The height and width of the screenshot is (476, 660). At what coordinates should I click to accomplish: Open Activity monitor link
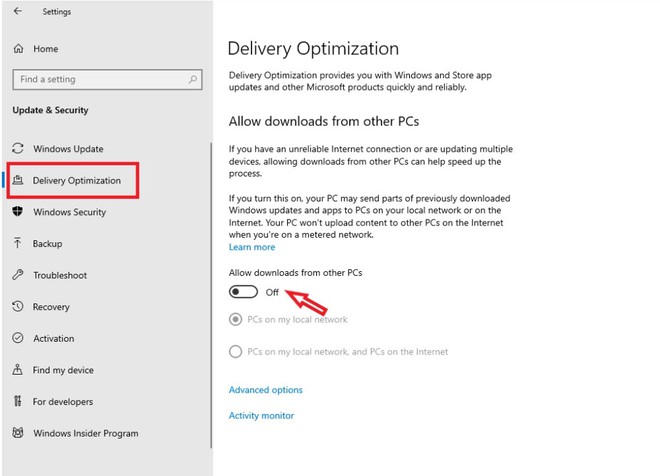click(x=261, y=415)
